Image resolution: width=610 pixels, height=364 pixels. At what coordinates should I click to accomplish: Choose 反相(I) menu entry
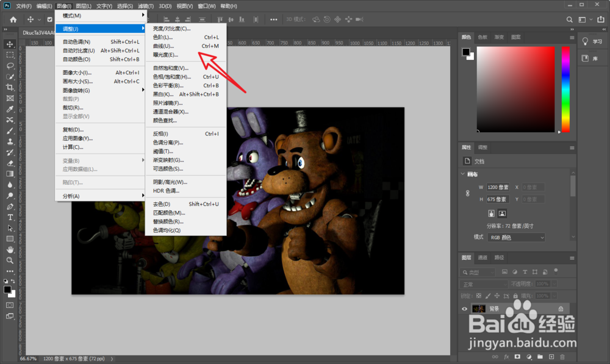tap(185, 134)
